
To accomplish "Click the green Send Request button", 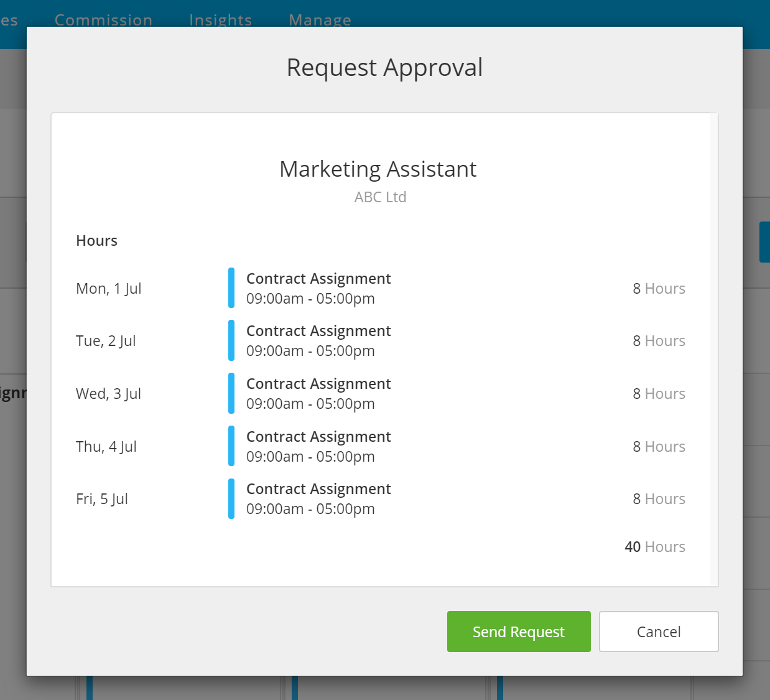I will (x=519, y=632).
